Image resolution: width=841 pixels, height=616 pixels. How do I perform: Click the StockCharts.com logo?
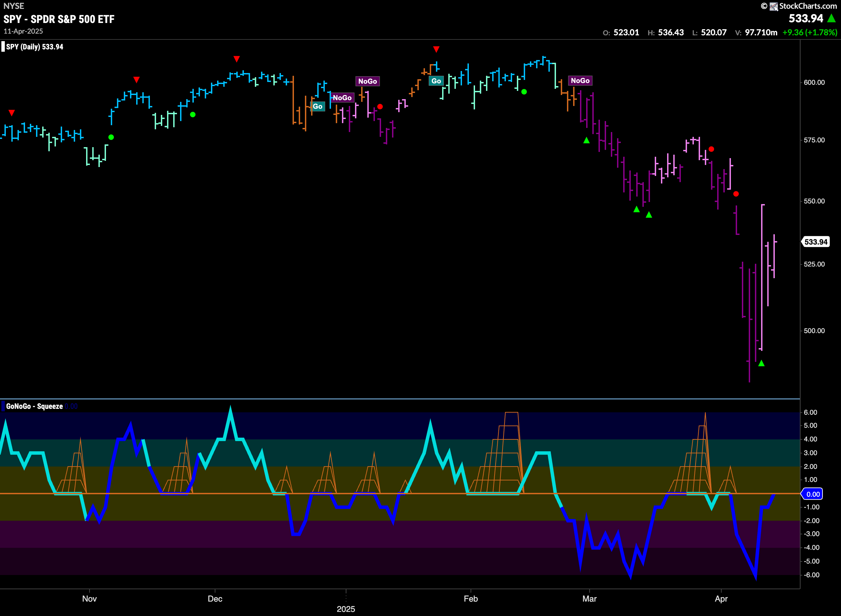pyautogui.click(x=799, y=6)
